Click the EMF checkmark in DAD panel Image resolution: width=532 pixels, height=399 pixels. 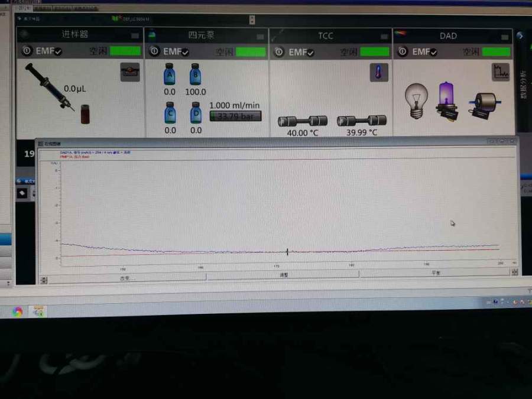click(434, 52)
